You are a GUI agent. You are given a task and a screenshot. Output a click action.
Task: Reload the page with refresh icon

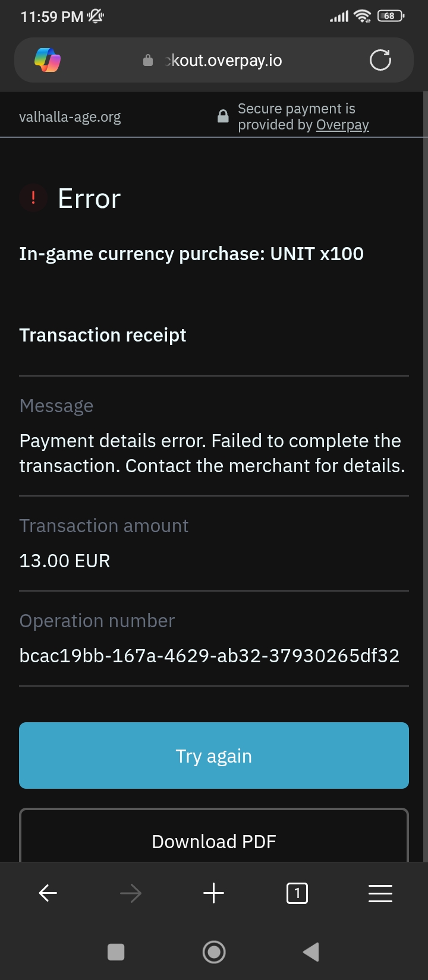[380, 60]
